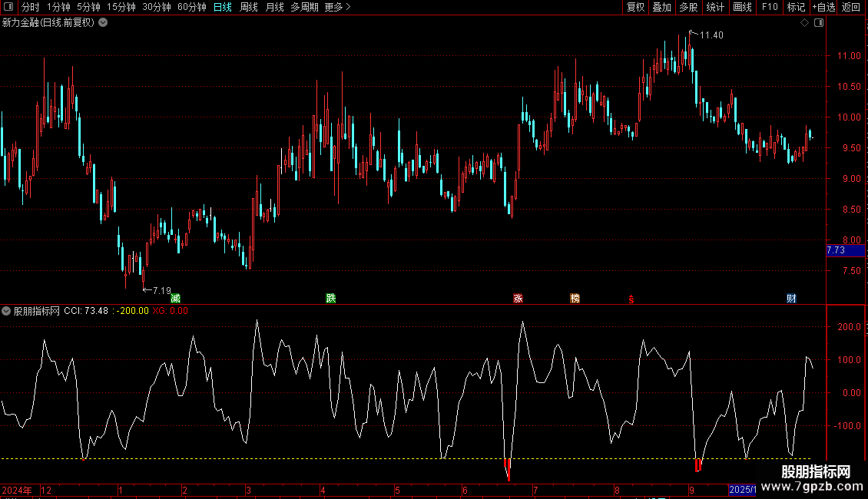Image resolution: width=868 pixels, height=499 pixels.
Task: Open the 多股 multi-stock view
Action: point(688,7)
